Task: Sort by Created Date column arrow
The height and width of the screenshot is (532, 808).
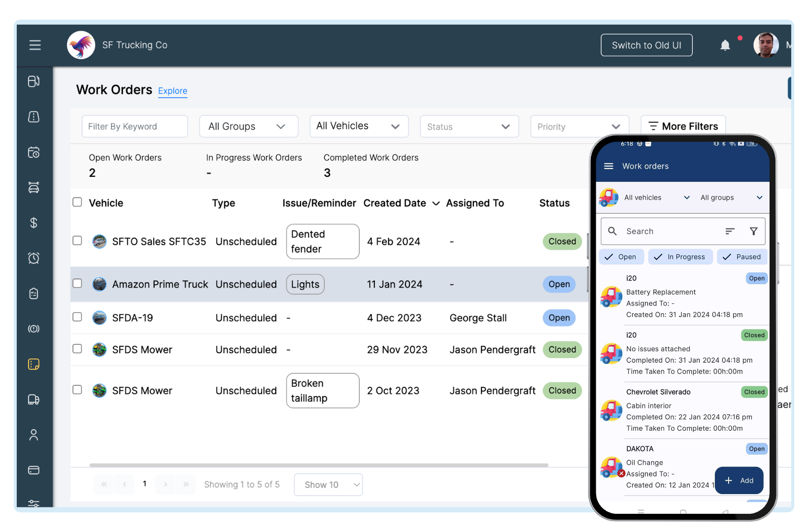Action: (x=436, y=203)
